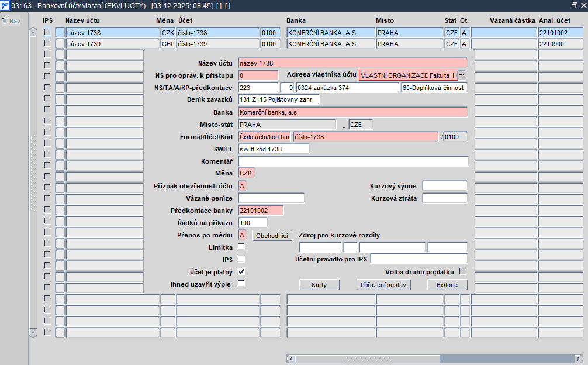Open Karty from the form buttons
588x365 pixels.
319,285
